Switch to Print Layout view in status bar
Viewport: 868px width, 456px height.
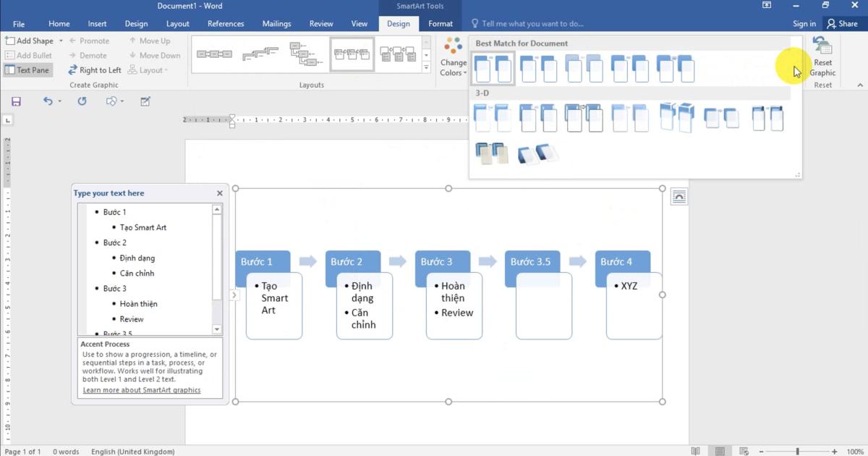click(x=719, y=452)
